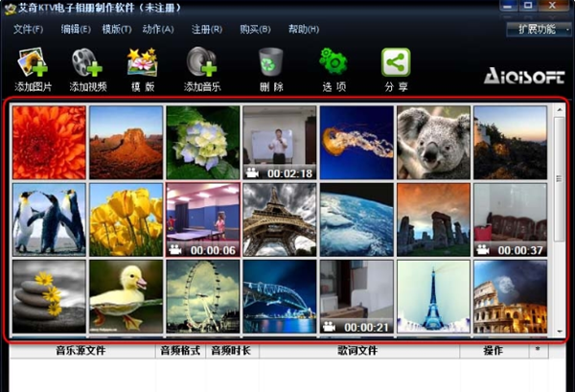Open the 注册(R) menu
The width and height of the screenshot is (575, 392).
coord(207,29)
